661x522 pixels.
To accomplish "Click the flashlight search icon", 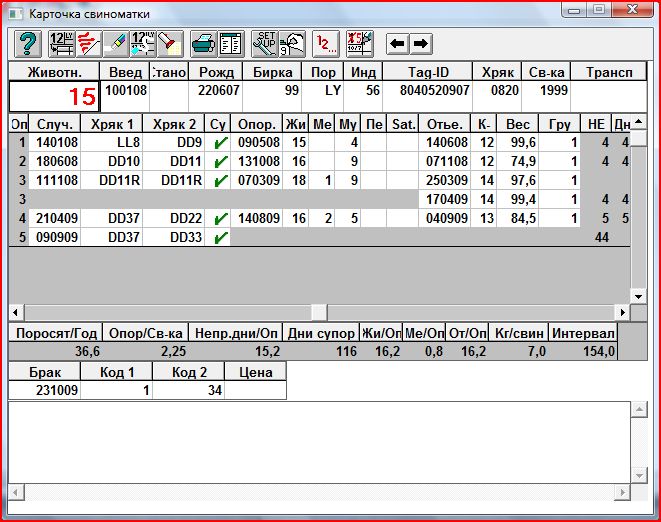I will tap(169, 44).
